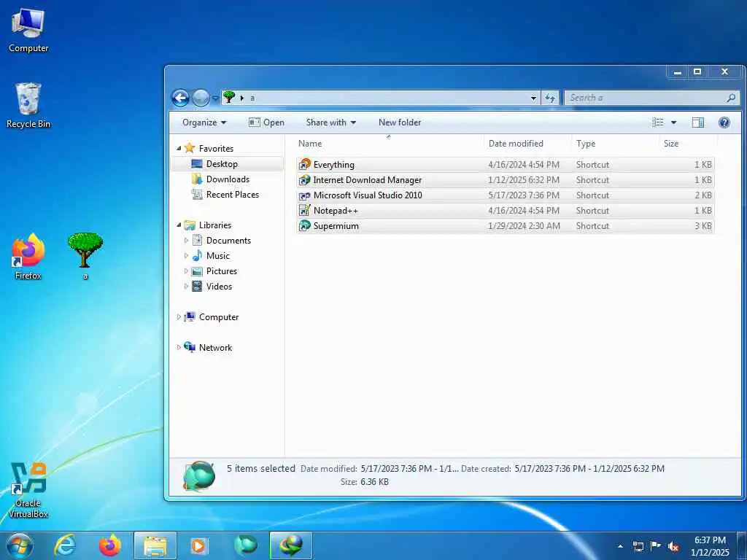
Task: Open Windows Media Player from taskbar
Action: 199,545
